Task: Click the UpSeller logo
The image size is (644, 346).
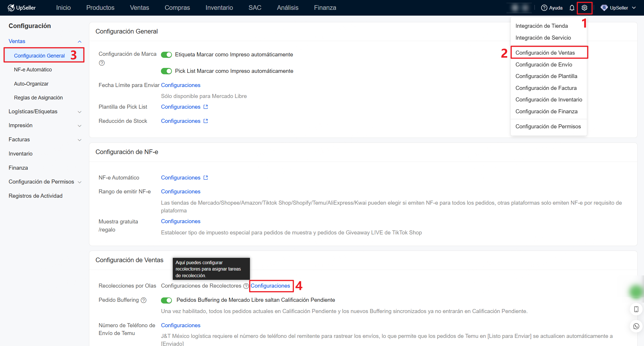Action: (22, 8)
